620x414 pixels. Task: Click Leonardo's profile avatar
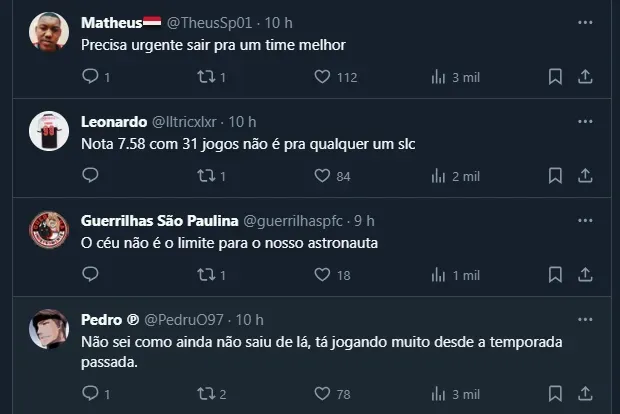[49, 132]
